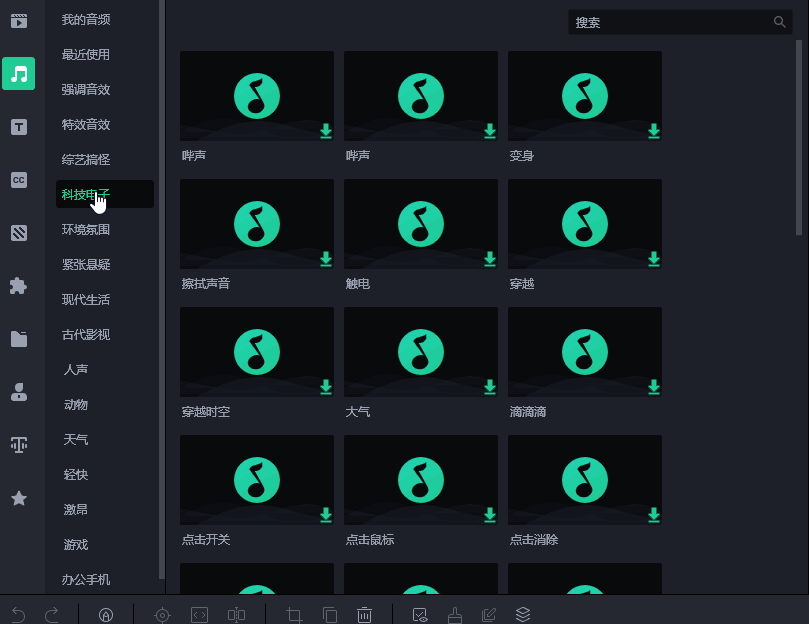This screenshot has width=809, height=624.
Task: Click the split clip icon in toolbar
Action: click(x=236, y=615)
